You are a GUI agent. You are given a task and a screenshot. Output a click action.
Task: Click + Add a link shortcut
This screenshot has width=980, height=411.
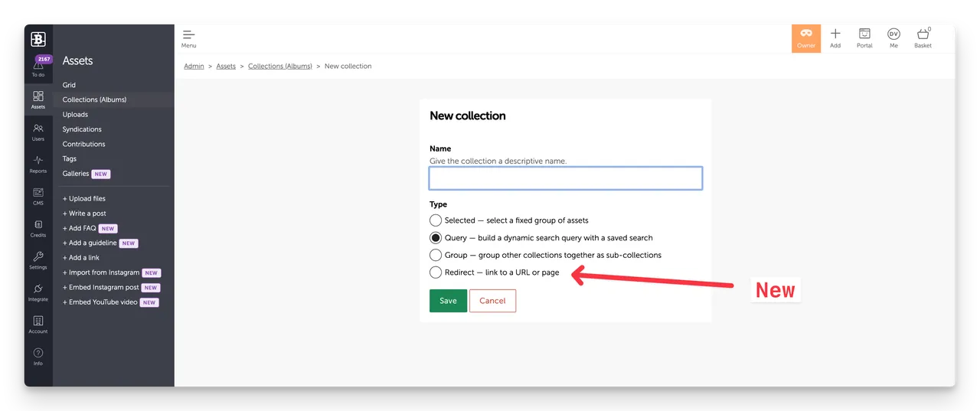[81, 258]
